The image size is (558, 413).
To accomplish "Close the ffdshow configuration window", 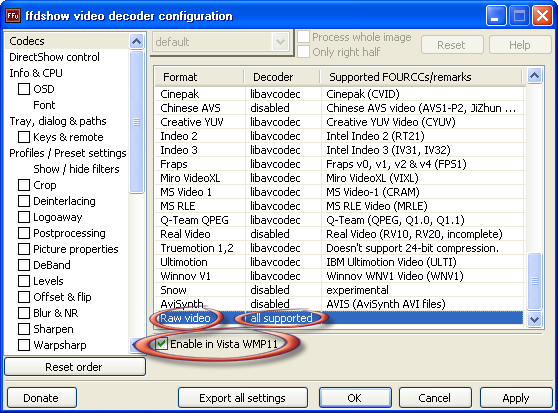I will 542,16.
